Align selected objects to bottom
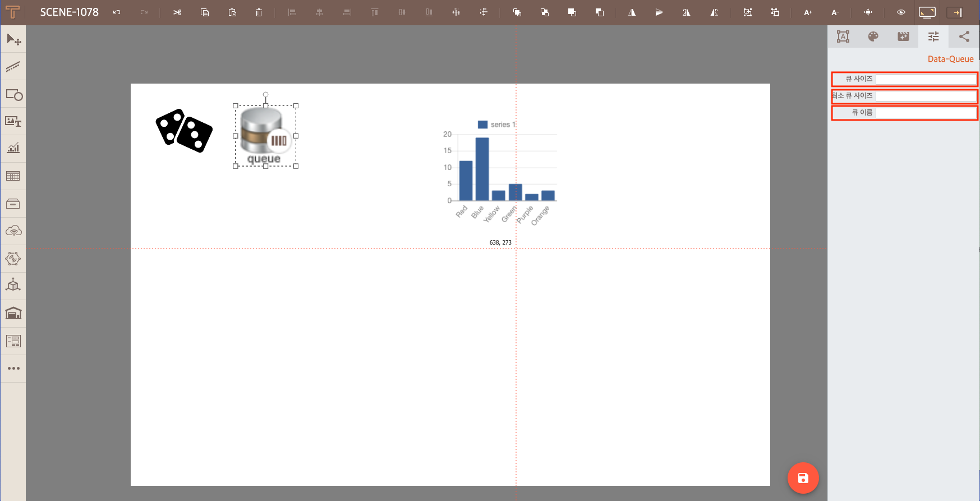This screenshot has height=501, width=980. point(429,12)
